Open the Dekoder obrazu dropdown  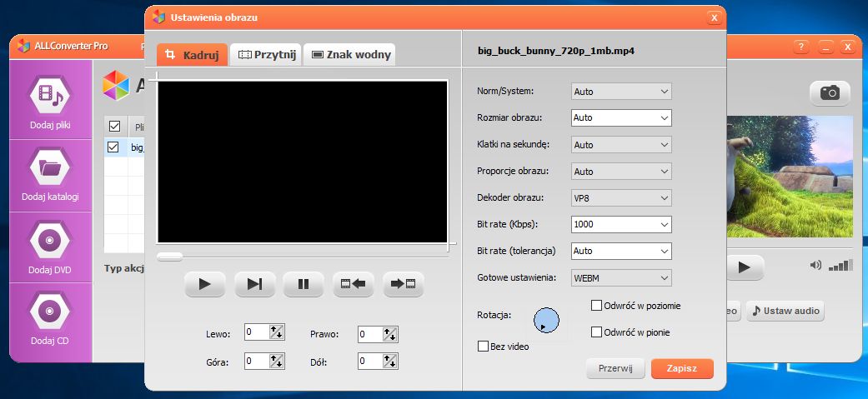point(621,197)
